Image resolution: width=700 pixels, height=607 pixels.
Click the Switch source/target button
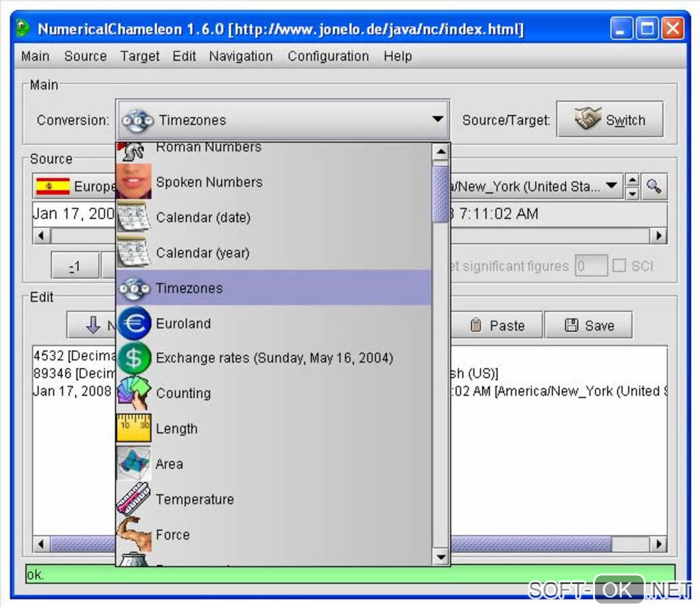tap(610, 119)
